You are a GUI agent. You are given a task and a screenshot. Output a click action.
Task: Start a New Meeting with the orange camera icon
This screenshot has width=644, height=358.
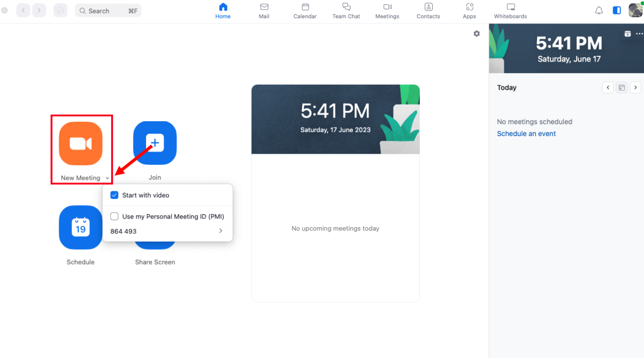(x=81, y=143)
